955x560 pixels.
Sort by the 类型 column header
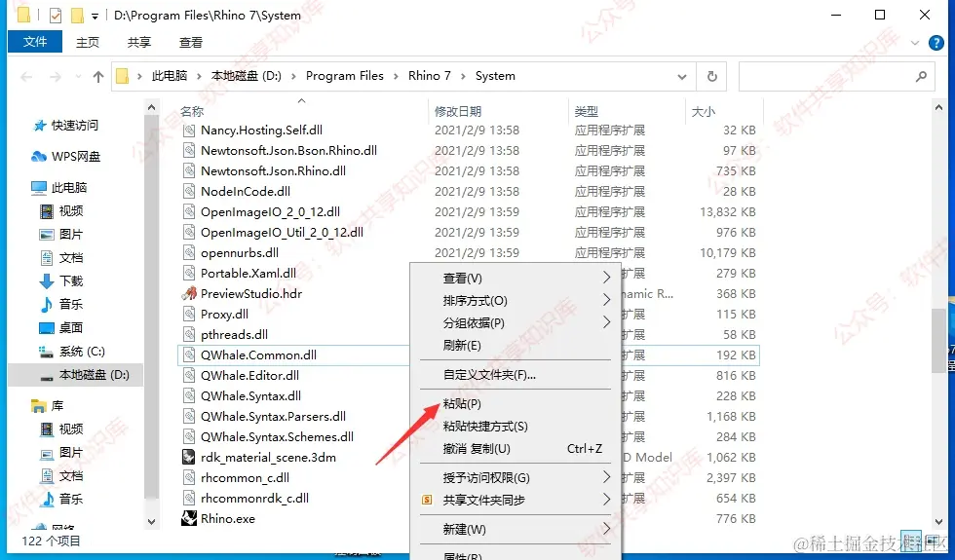point(587,111)
